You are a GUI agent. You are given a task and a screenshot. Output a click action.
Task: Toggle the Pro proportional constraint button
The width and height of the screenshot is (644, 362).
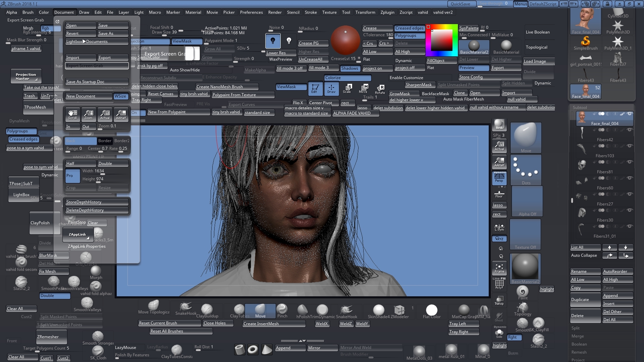72,176
